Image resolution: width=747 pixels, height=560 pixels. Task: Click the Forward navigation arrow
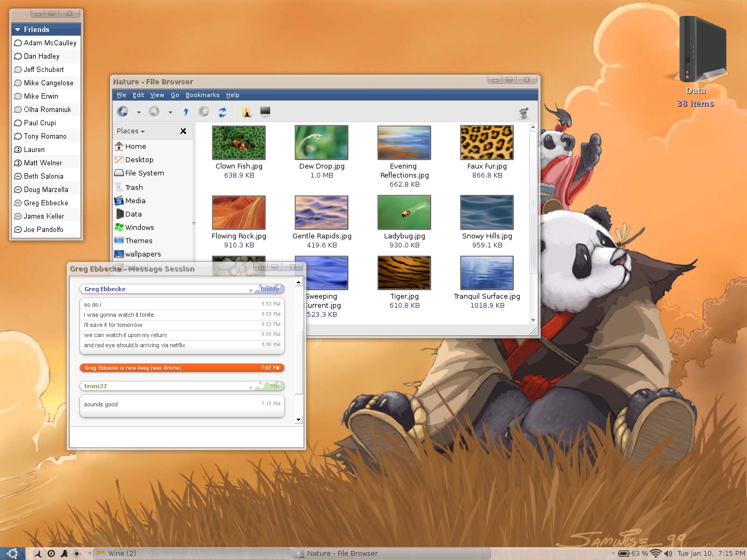coord(154,111)
